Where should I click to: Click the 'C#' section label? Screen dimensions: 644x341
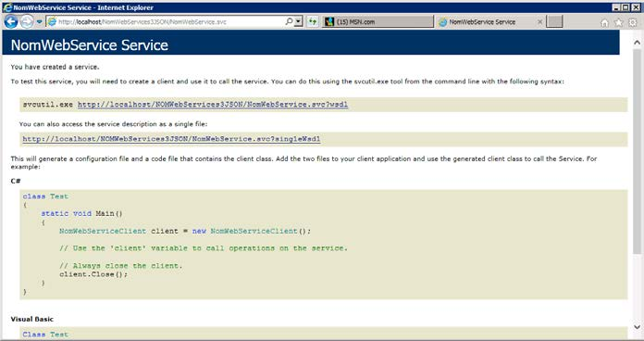16,181
